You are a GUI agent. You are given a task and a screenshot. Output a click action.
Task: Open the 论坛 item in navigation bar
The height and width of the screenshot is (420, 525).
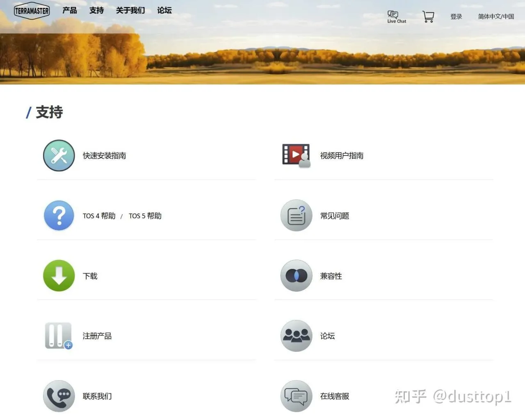click(x=164, y=10)
